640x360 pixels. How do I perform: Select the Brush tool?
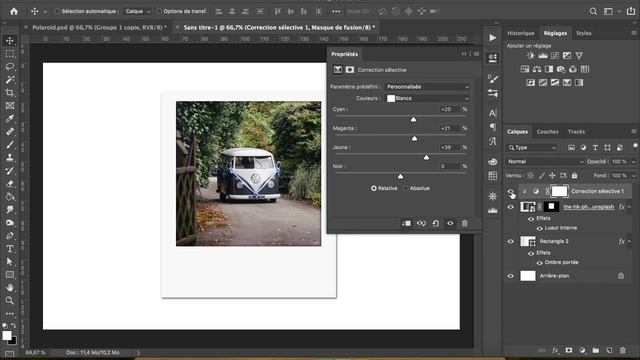[x=10, y=145]
